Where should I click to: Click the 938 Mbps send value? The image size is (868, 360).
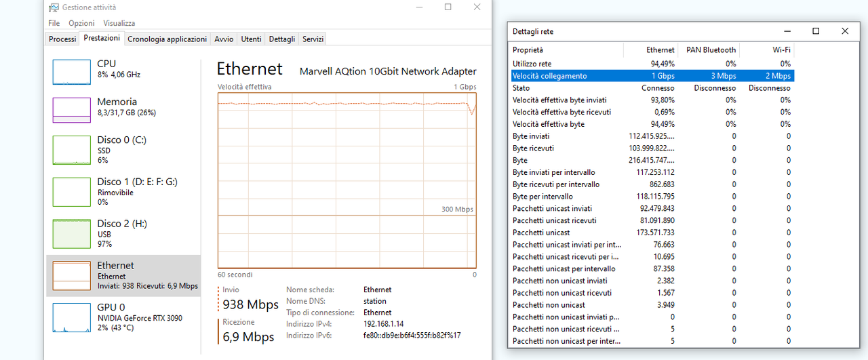coord(250,304)
